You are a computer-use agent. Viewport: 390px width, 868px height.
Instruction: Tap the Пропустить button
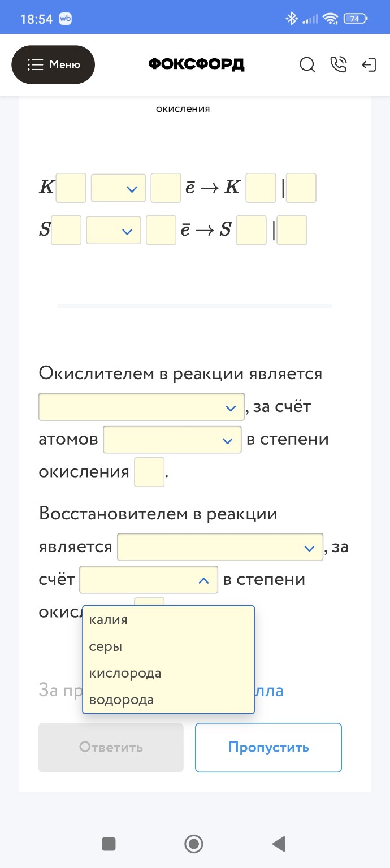pos(268,747)
